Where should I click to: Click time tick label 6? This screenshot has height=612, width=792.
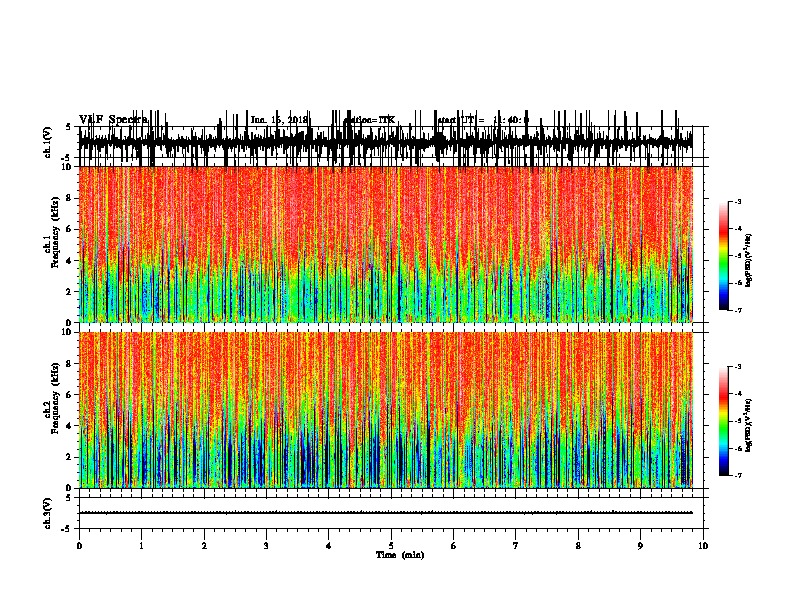click(454, 546)
